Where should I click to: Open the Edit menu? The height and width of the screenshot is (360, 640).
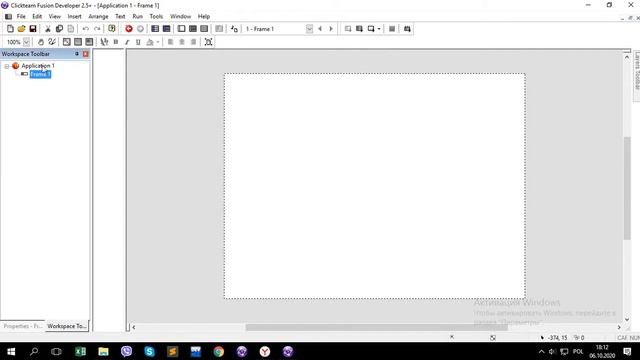[37, 16]
